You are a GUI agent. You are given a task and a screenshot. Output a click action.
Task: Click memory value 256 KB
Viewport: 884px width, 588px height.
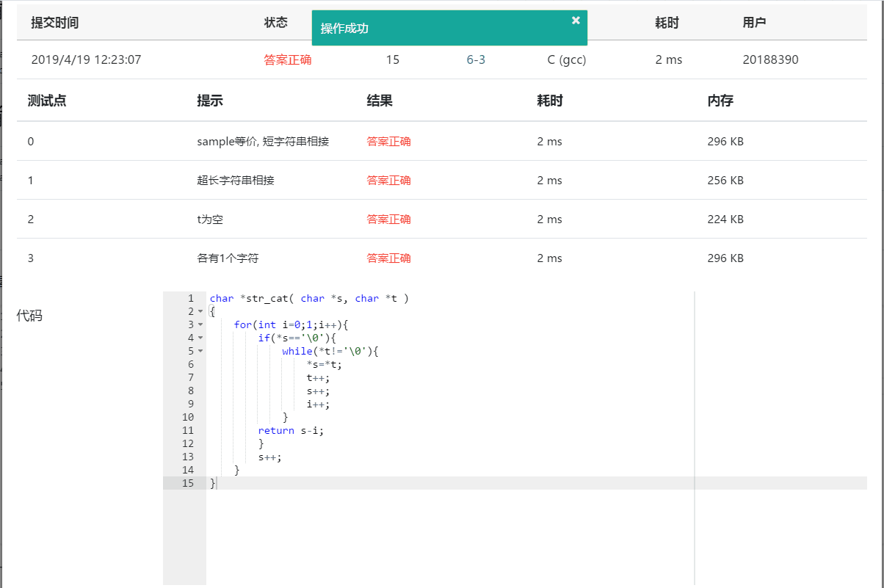coord(725,180)
